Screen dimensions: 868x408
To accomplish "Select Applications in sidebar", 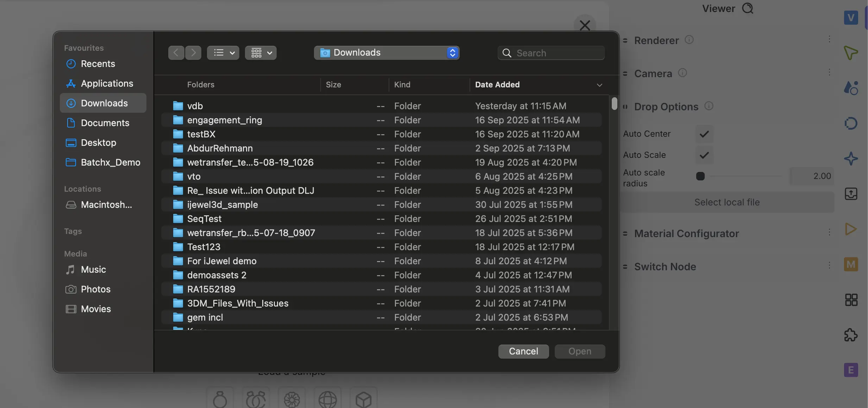I will [x=103, y=84].
